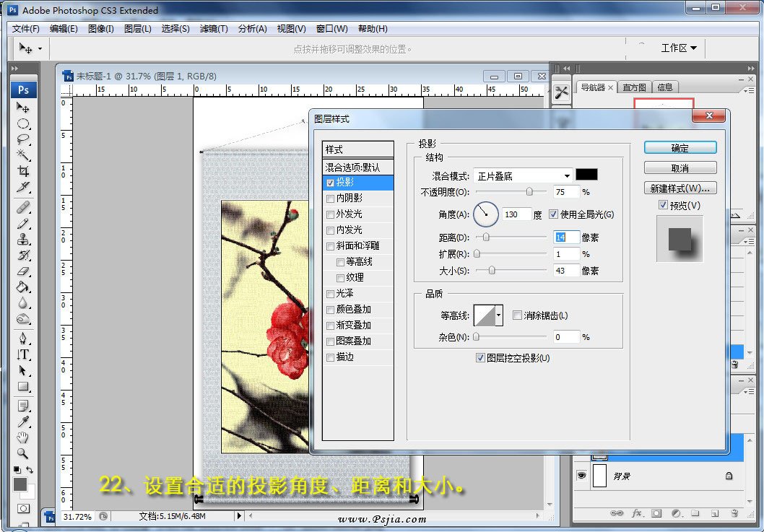This screenshot has height=532, width=764.
Task: Select the Path Selection tool
Action: (23, 370)
